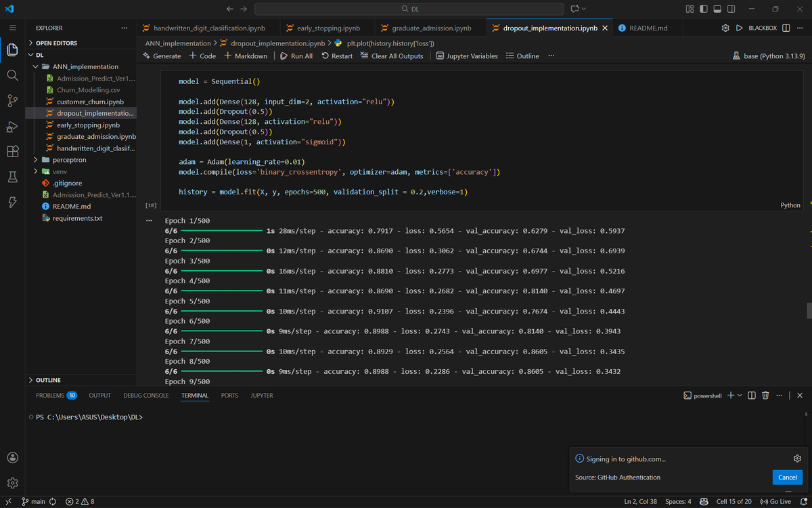Split the terminal
812x508 pixels.
coord(752,395)
